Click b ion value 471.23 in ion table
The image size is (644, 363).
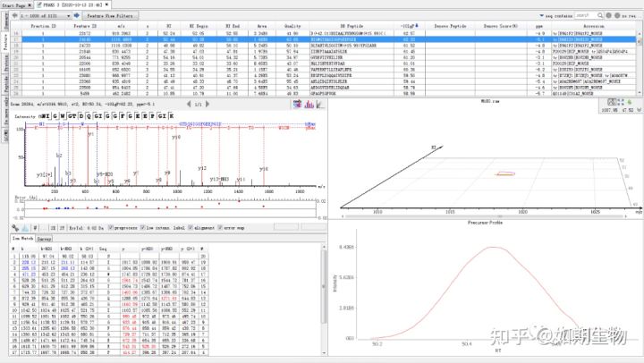point(29,274)
